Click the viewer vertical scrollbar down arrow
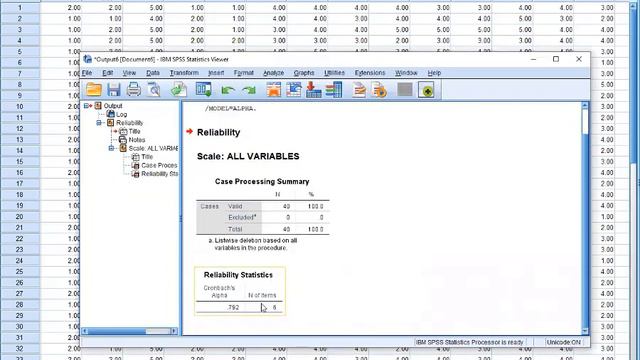640x360 pixels. (x=585, y=331)
